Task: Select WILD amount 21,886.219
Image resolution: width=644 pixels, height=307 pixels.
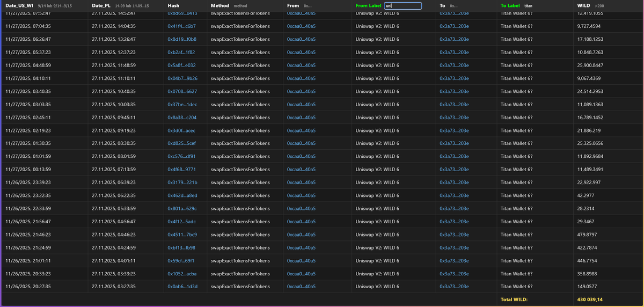Action: point(588,130)
